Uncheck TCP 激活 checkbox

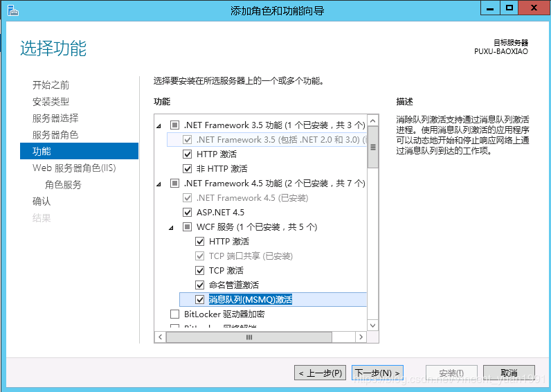[x=199, y=270]
